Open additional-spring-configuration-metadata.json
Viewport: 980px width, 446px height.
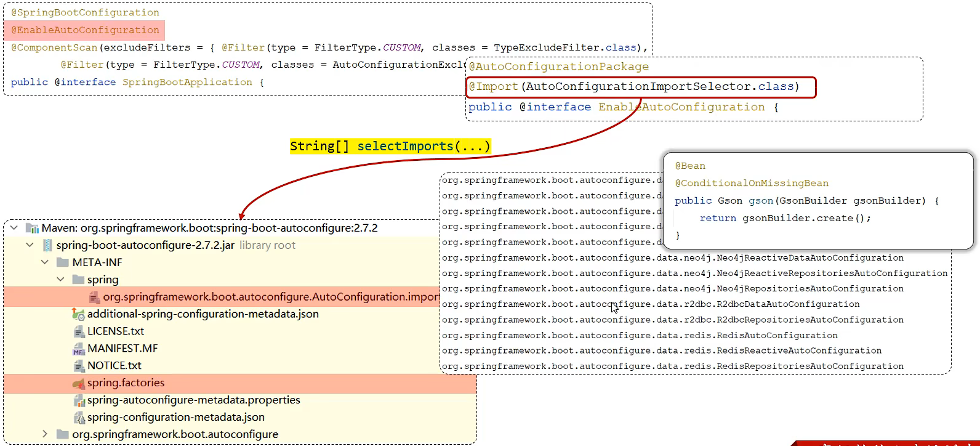point(203,314)
